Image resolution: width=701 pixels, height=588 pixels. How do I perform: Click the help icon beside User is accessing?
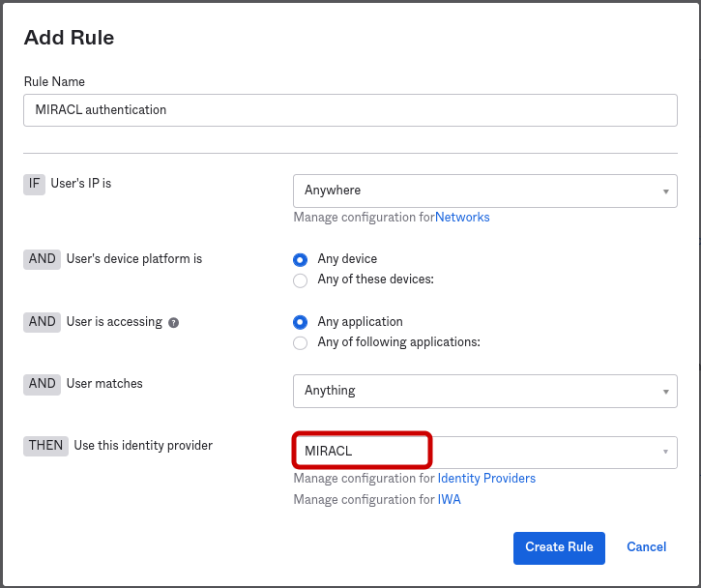(173, 323)
